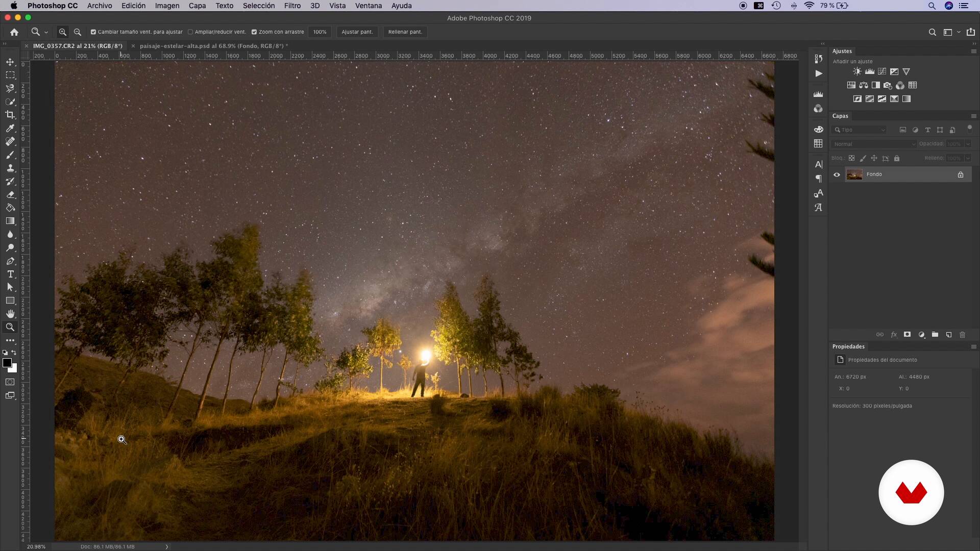Open the layer blend mode Normal dropdown
Screen dimensions: 980x551
click(873, 144)
